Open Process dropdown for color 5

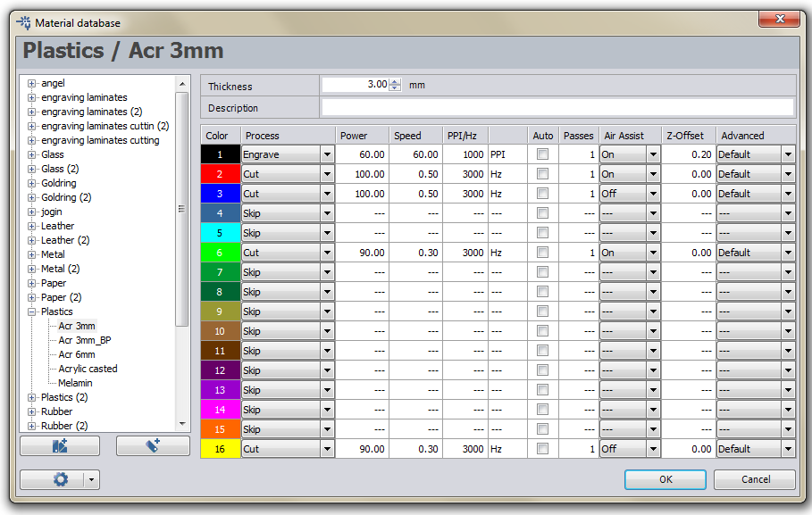[327, 233]
